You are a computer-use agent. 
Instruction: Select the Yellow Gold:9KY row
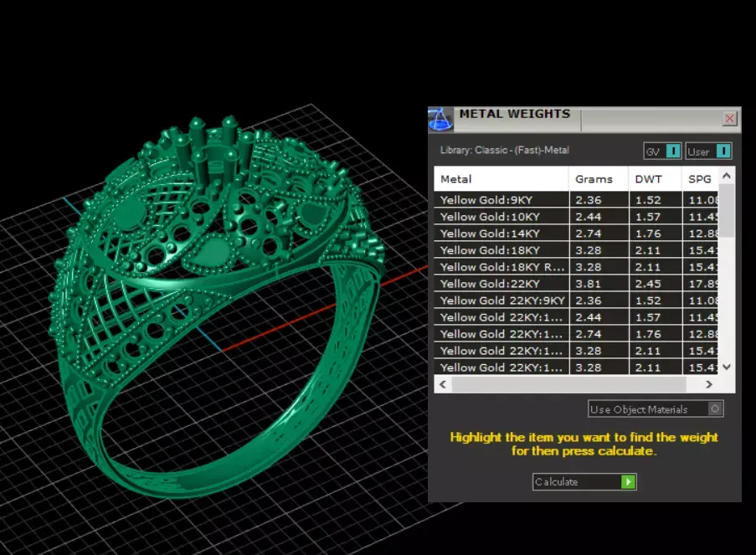576,200
